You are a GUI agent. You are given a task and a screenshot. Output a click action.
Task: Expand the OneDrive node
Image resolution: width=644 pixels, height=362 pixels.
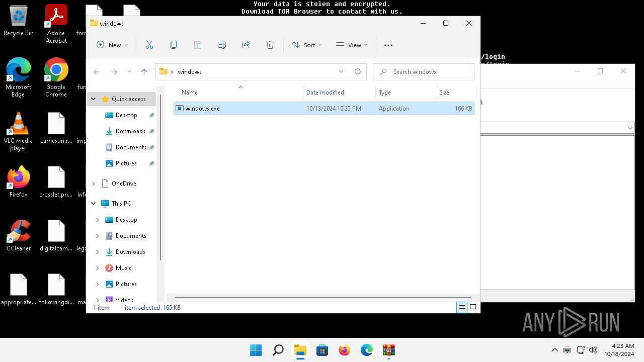point(93,184)
